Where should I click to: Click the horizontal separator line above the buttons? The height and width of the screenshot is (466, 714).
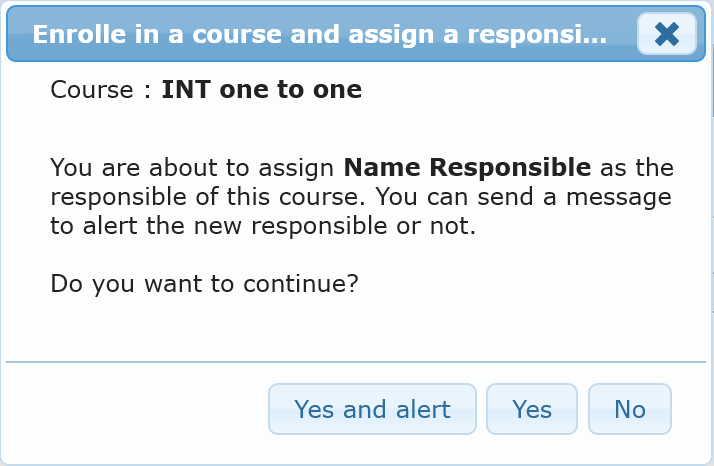click(357, 361)
